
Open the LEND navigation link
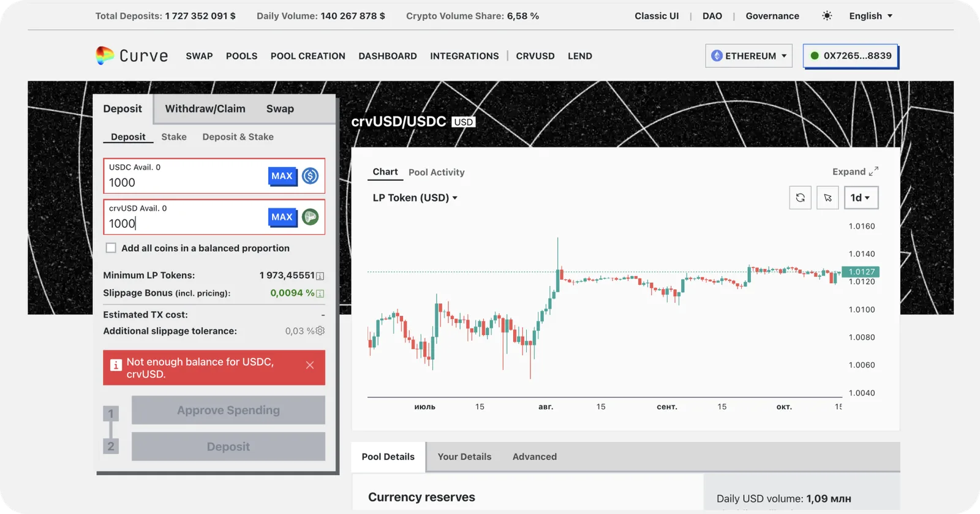(x=580, y=56)
